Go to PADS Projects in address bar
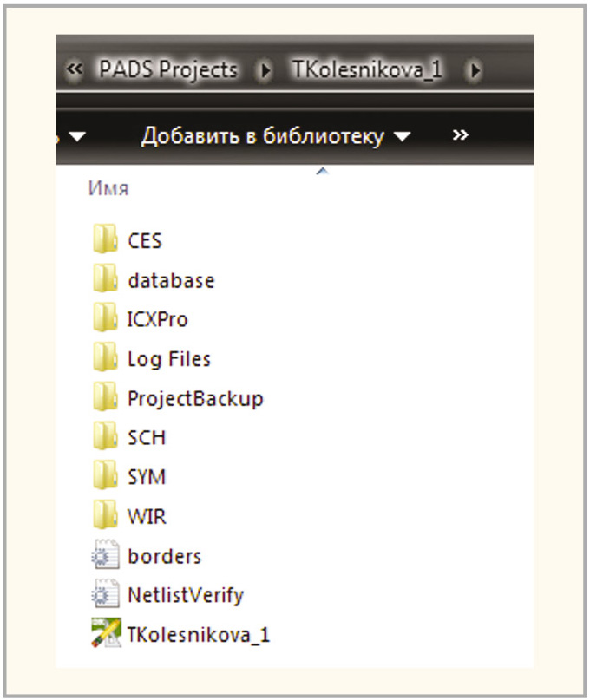 (x=168, y=70)
